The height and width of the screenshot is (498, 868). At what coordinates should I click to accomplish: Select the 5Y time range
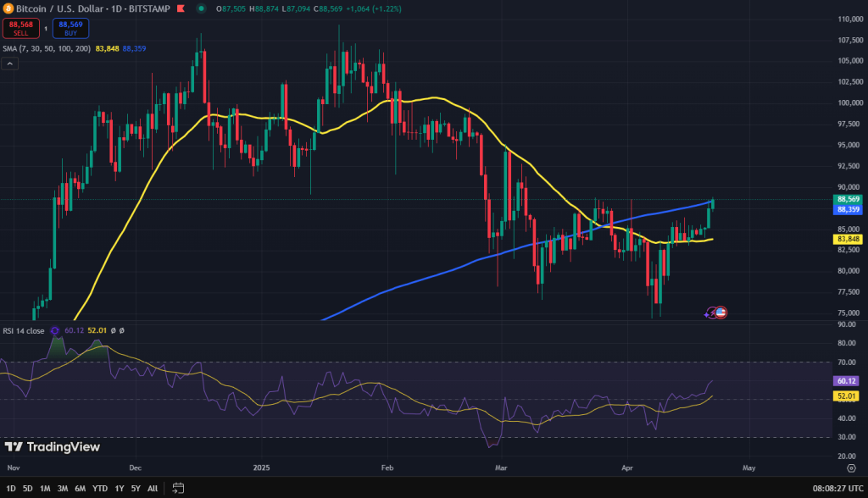[x=136, y=488]
